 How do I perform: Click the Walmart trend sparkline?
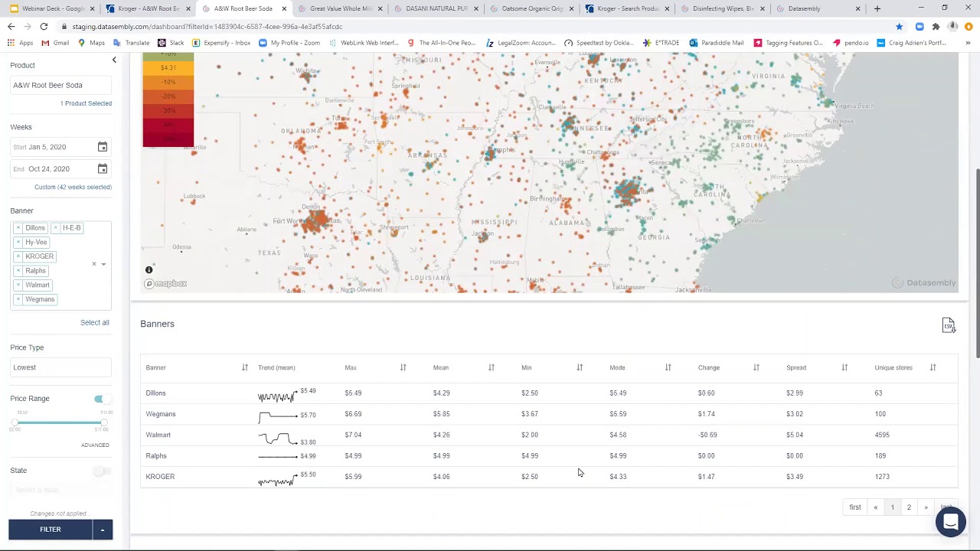[278, 438]
